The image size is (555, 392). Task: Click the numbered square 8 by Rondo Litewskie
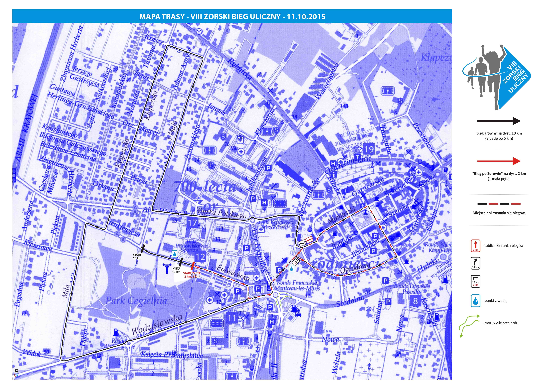(x=415, y=301)
